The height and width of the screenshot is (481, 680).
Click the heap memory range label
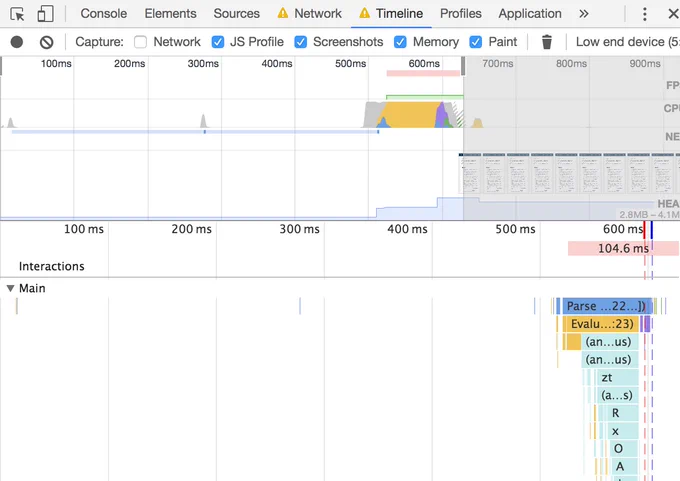coord(649,215)
